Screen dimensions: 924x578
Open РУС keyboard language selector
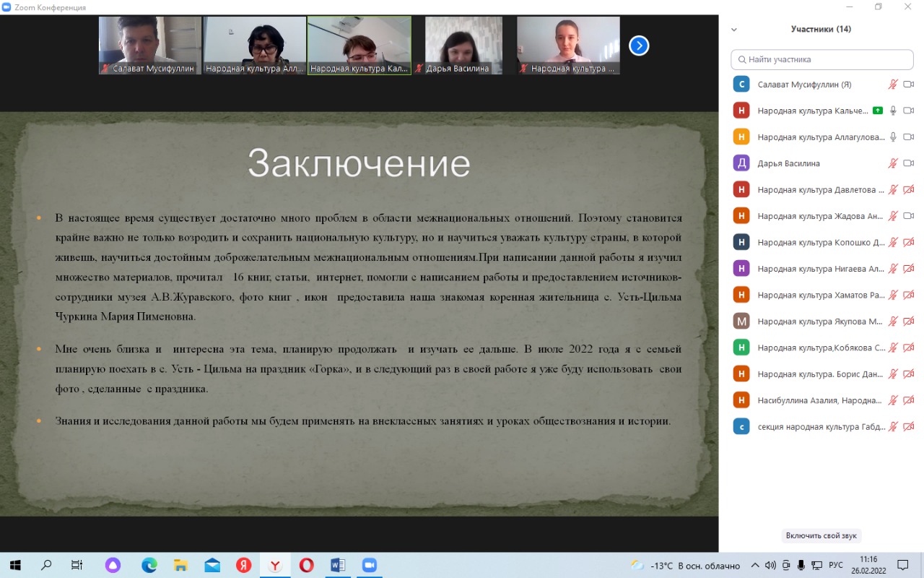(835, 566)
